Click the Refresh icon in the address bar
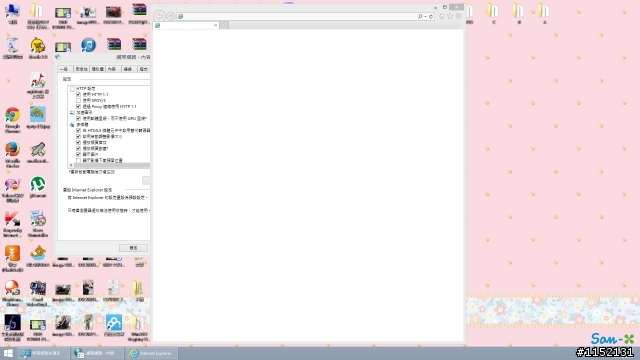The image size is (640, 360). 431,16
